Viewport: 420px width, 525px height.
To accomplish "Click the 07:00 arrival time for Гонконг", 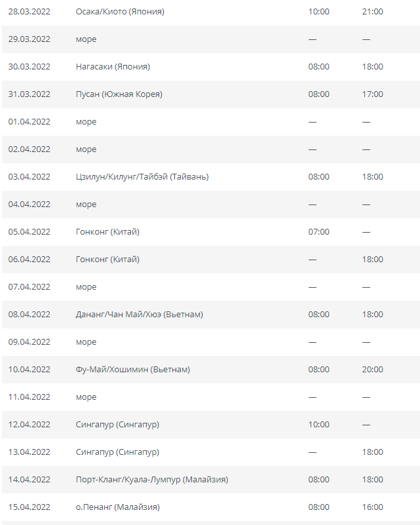I will tap(318, 232).
